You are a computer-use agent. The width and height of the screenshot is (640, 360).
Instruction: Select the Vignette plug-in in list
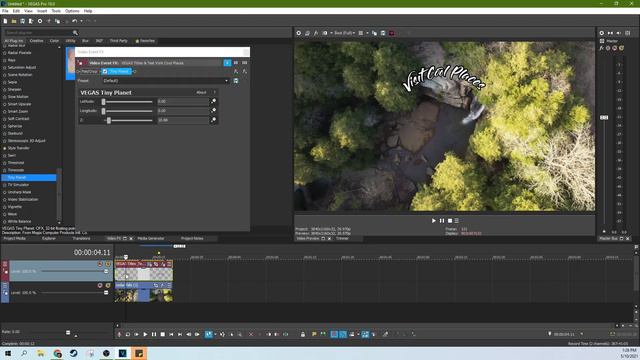pos(15,207)
